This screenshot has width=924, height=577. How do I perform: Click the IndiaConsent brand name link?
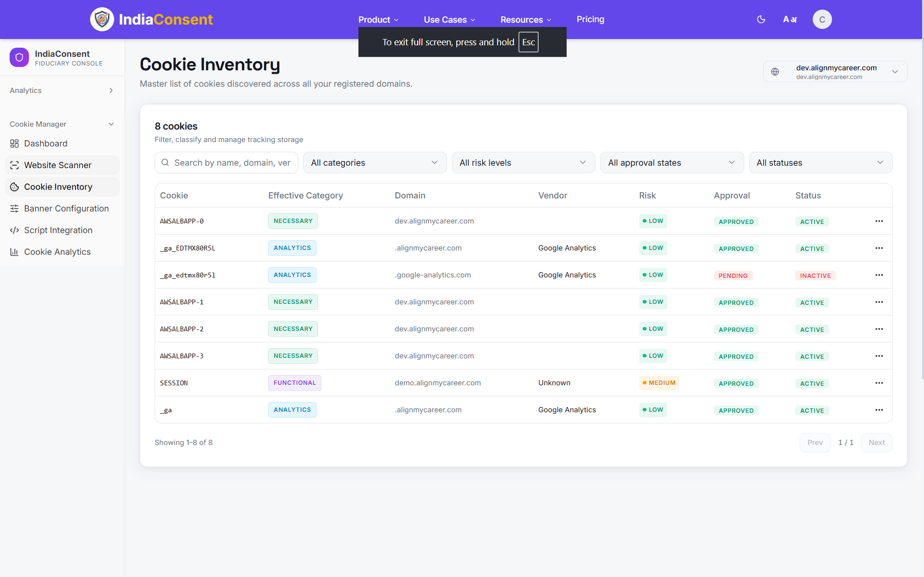(166, 19)
